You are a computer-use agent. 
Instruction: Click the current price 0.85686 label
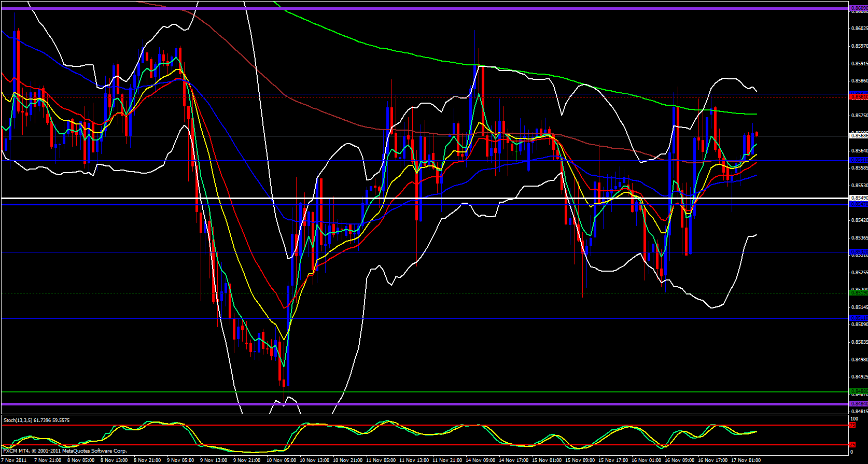pos(858,136)
